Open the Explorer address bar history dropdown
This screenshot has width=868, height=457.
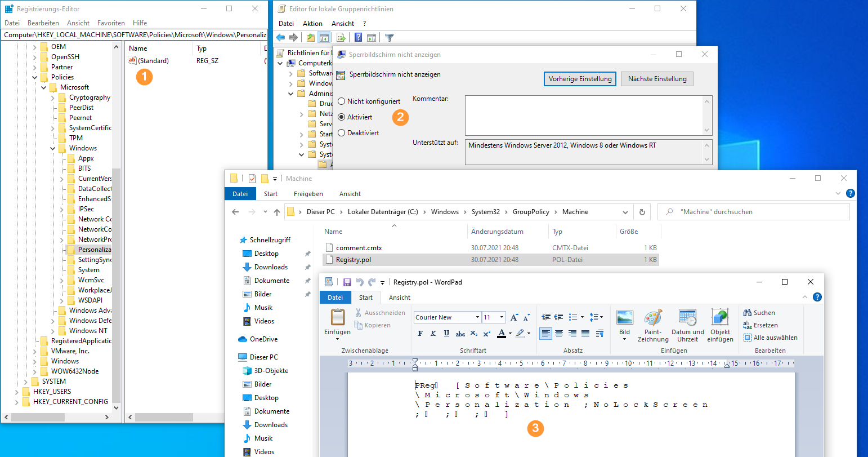point(625,212)
